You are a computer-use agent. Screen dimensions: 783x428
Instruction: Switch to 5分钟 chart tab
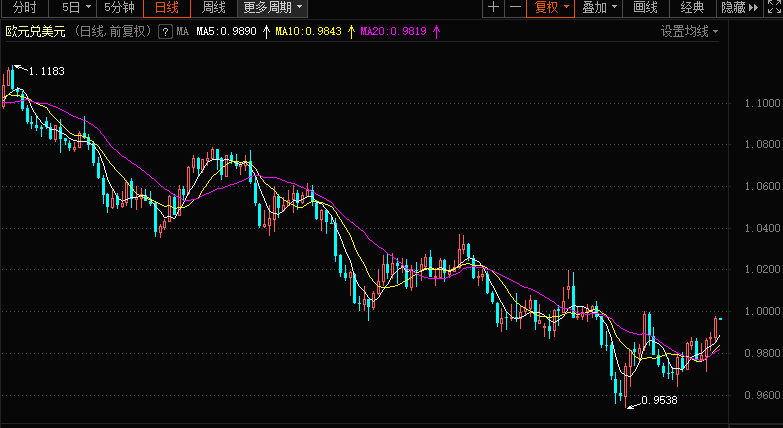[x=119, y=7]
